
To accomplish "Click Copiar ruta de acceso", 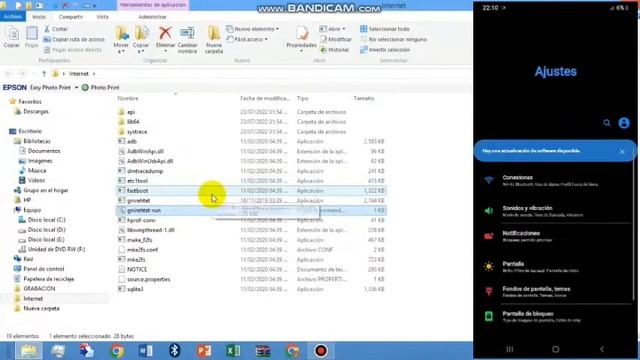I will [x=74, y=40].
